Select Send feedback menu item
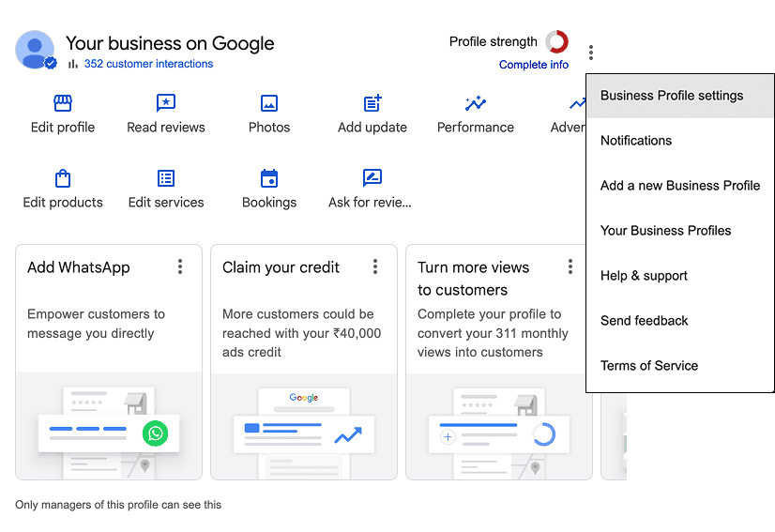Image resolution: width=775 pixels, height=532 pixels. coord(680,320)
